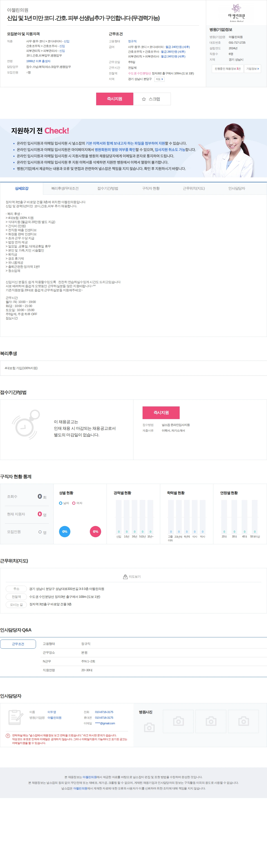Click 아젤린의원 in the 병원(기업)명 manager row
267x868 pixels.
pyautogui.click(x=54, y=718)
